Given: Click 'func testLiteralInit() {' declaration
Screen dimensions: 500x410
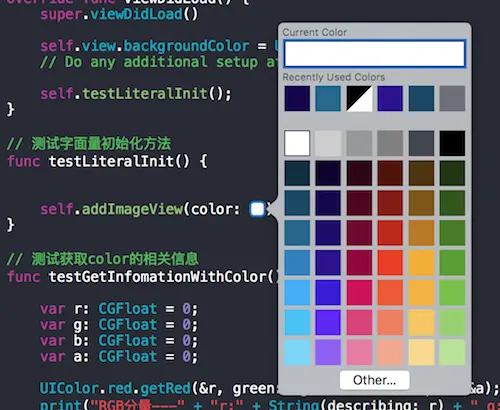Looking at the screenshot, I should pyautogui.click(x=107, y=162).
